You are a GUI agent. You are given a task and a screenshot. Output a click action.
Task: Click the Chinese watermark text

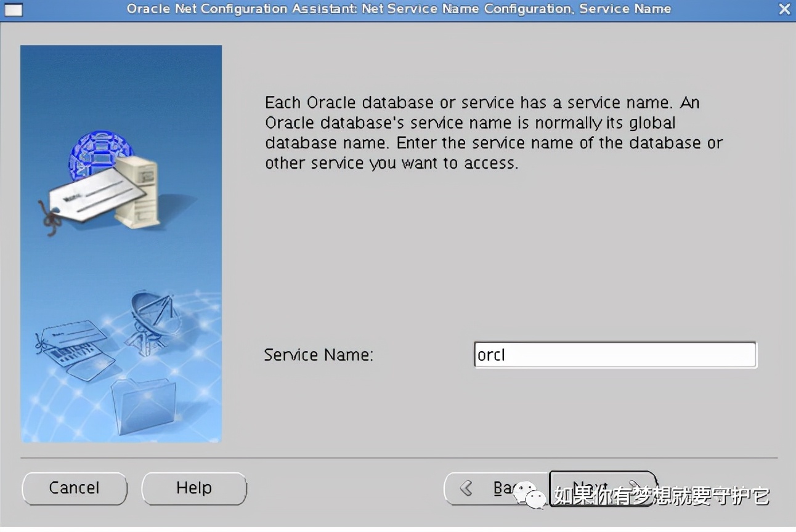click(662, 496)
